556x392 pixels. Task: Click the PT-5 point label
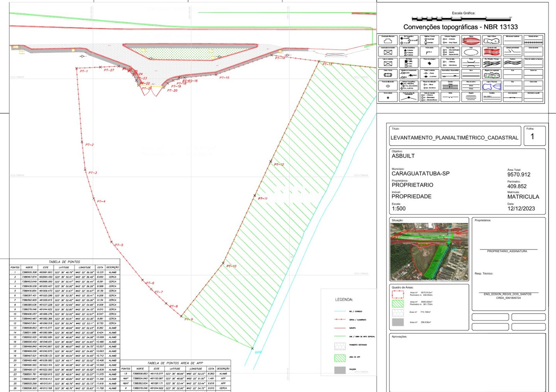click(x=119, y=245)
